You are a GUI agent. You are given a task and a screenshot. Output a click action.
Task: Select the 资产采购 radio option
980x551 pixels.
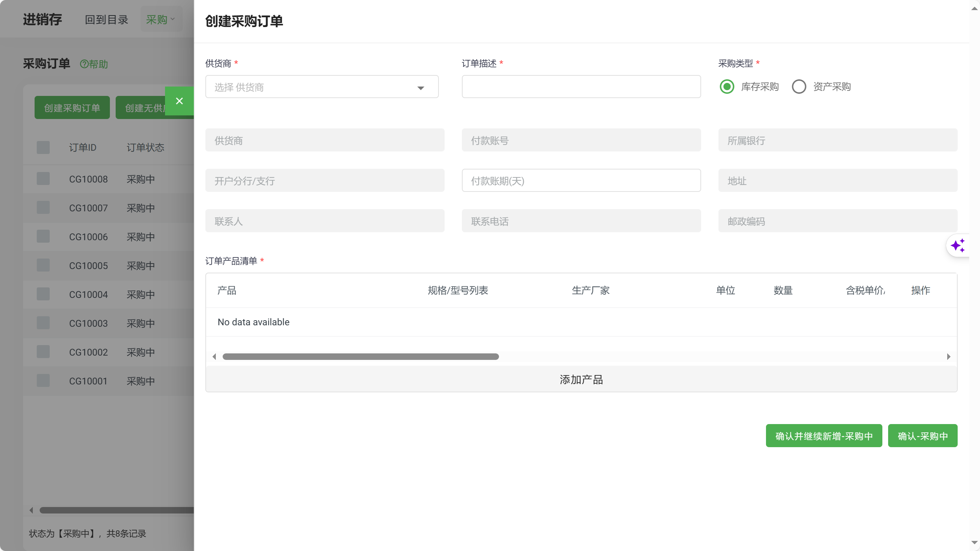(798, 87)
